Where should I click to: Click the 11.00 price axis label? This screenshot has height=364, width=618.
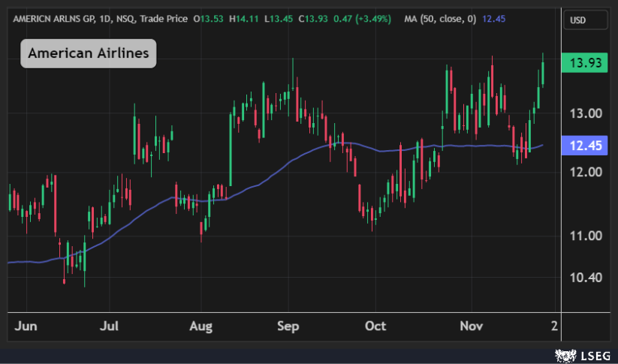(x=588, y=236)
